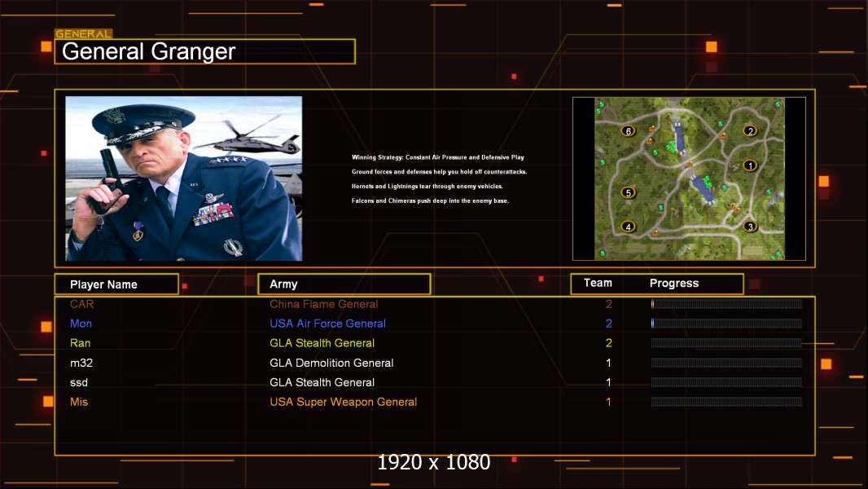Click the Player Name column header
The image size is (868, 489).
coord(116,284)
